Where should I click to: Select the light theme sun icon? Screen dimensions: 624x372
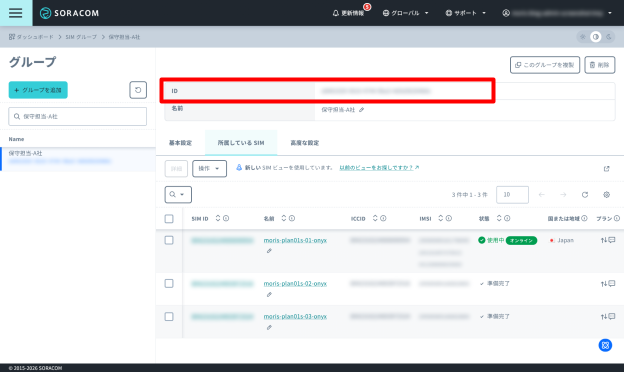click(x=583, y=37)
